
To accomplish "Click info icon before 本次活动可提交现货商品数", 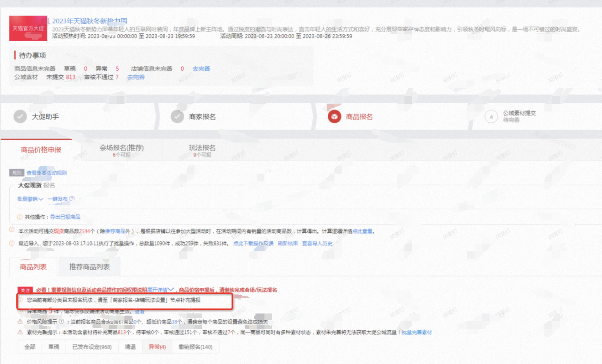I will tap(12, 230).
